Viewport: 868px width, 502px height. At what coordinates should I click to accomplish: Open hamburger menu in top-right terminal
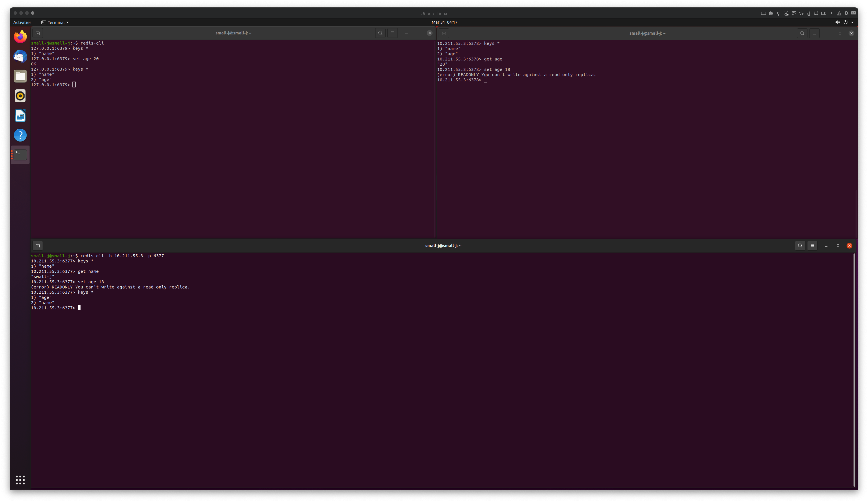click(x=814, y=33)
